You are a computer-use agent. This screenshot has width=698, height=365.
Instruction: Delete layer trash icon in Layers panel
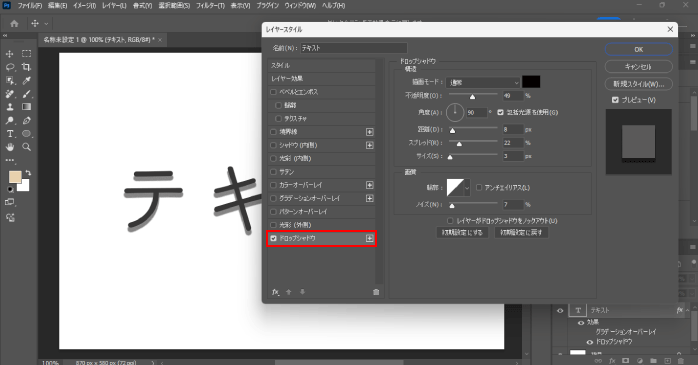tap(680, 361)
